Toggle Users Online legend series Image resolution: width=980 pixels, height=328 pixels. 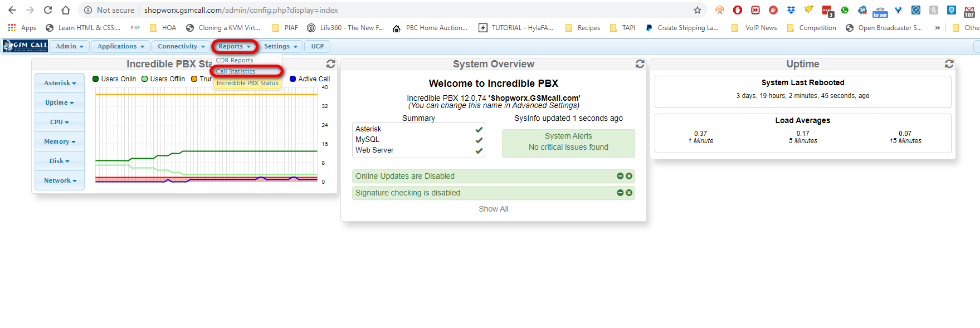pyautogui.click(x=114, y=79)
